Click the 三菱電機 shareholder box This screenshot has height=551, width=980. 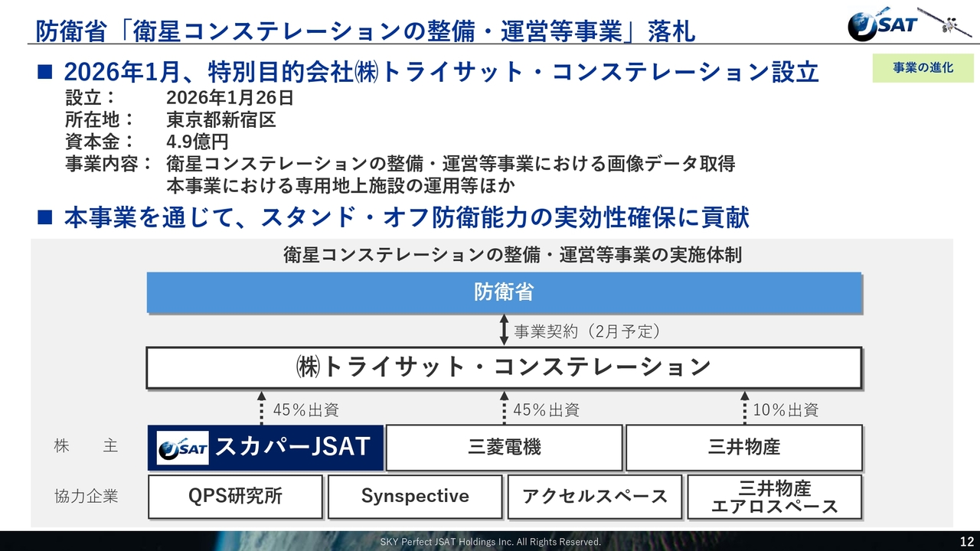point(504,448)
